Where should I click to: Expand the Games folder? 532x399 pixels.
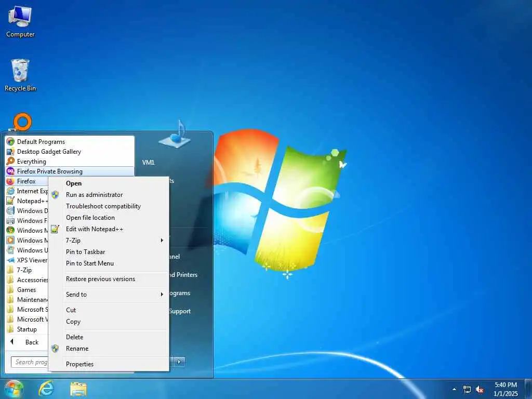tap(27, 290)
